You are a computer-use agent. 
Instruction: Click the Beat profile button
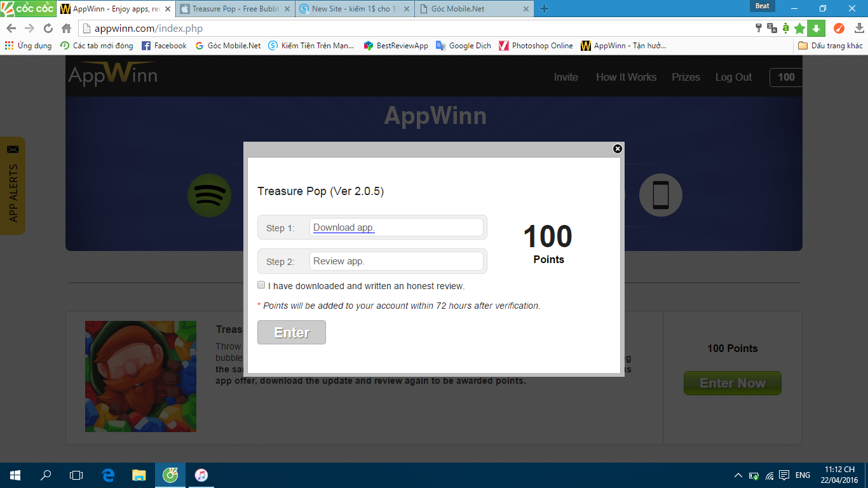click(x=763, y=6)
